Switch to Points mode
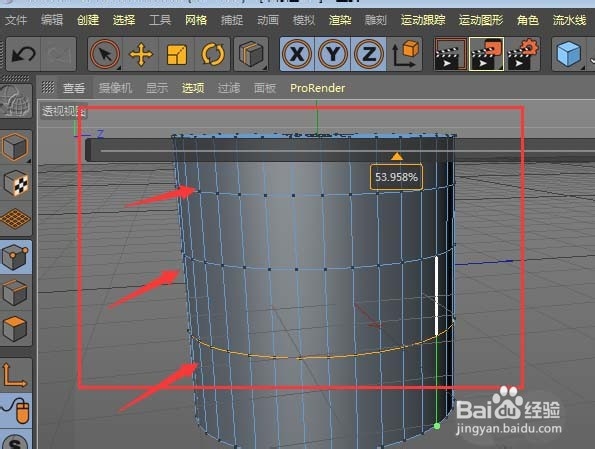 pyautogui.click(x=16, y=257)
